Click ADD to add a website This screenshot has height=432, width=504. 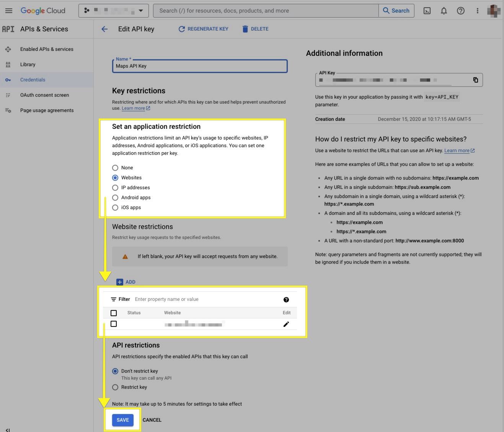tap(126, 282)
